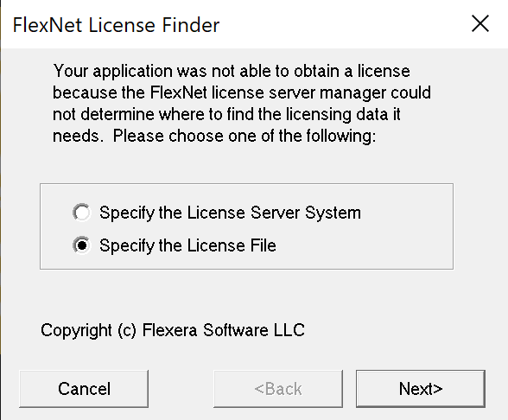Click the greyed-out <Back button
This screenshot has height=420, width=508.
click(278, 389)
